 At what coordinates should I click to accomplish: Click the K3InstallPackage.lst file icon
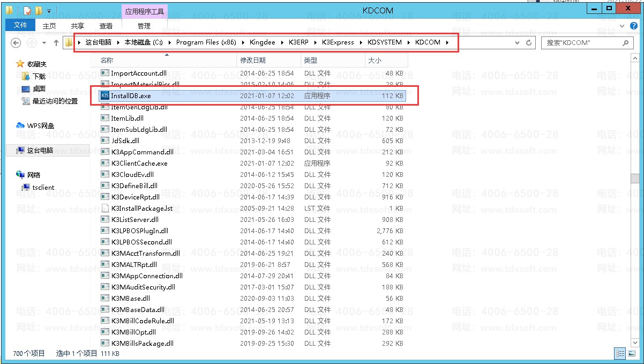(x=105, y=209)
